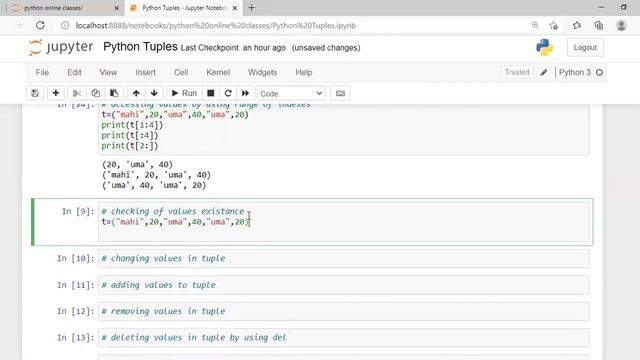640x360 pixels.
Task: Click the pencil edit mode icon
Action: 544,73
